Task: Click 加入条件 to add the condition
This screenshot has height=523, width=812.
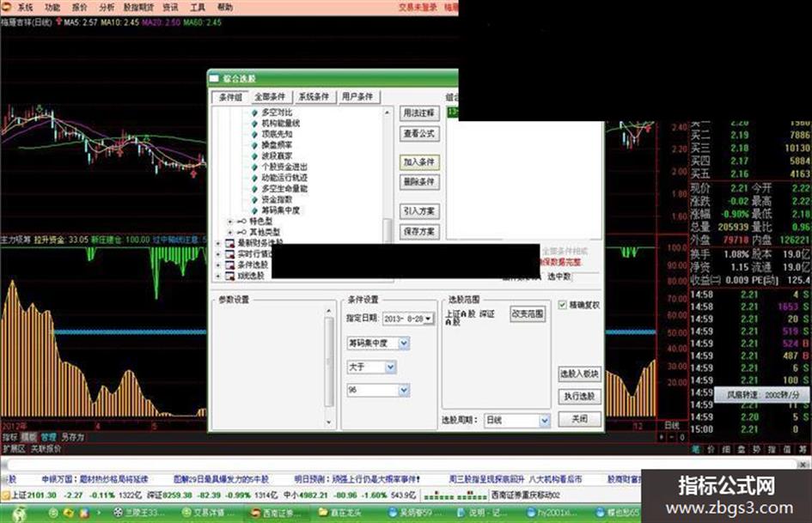Action: point(419,162)
